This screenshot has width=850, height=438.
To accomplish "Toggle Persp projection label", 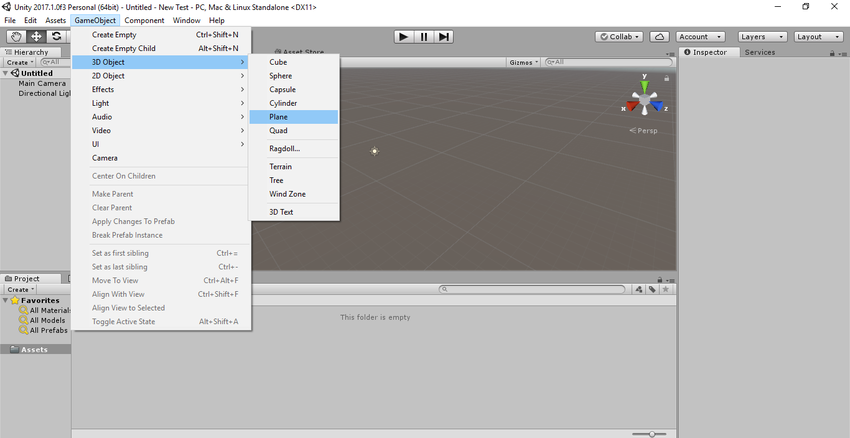I will click(x=643, y=131).
